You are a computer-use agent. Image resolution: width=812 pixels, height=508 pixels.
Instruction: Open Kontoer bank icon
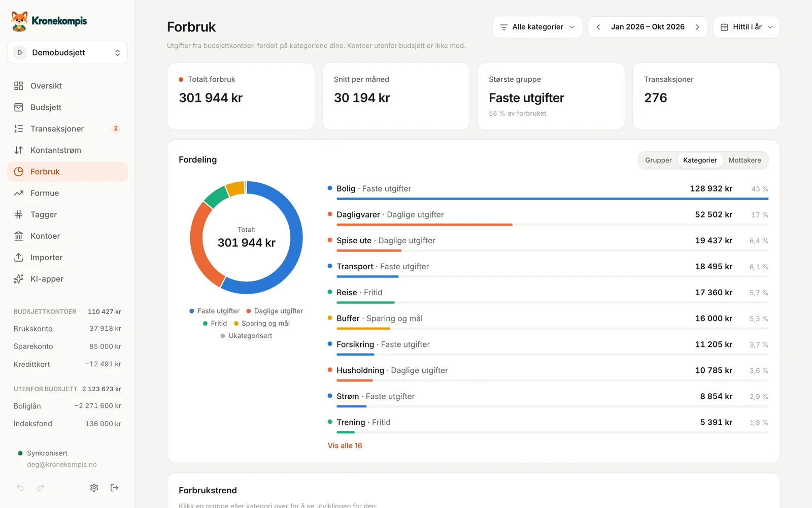click(x=19, y=236)
